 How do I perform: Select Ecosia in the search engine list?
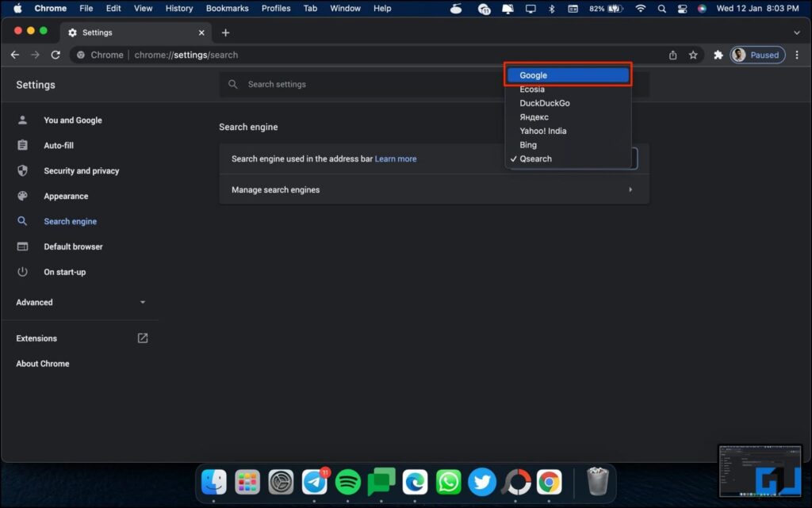coord(568,89)
